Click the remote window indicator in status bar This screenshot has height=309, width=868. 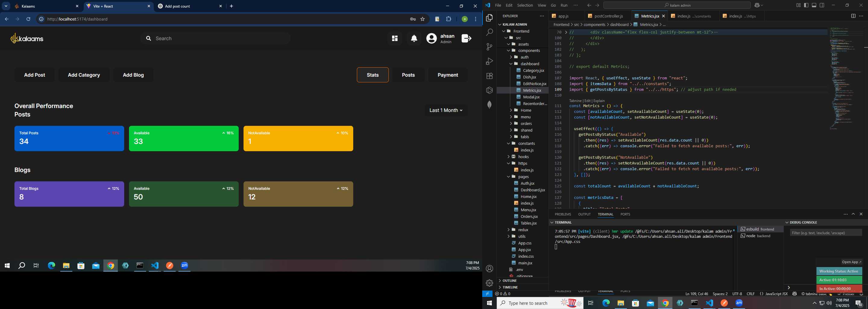tap(487, 294)
